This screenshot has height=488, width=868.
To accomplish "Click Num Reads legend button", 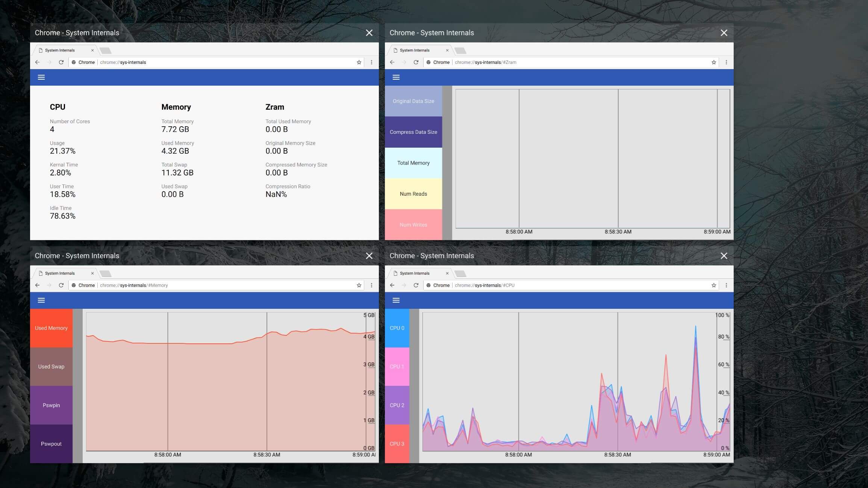I will pos(413,194).
